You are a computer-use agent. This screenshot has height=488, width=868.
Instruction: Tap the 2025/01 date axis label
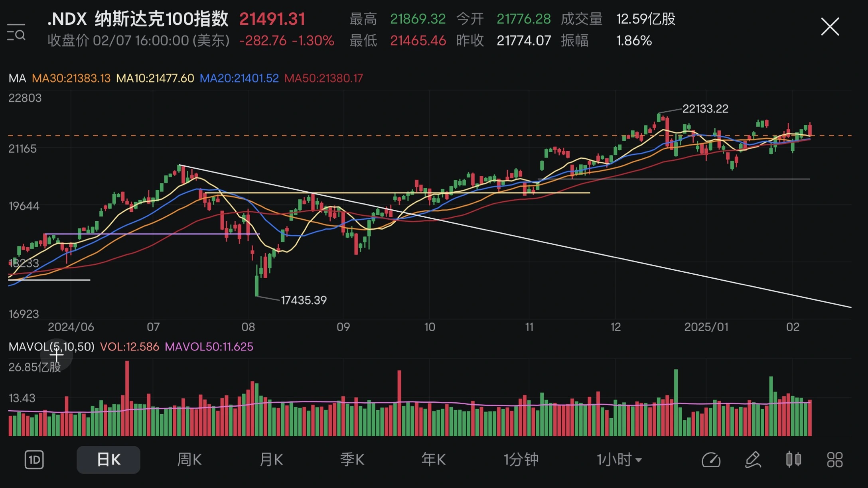706,327
